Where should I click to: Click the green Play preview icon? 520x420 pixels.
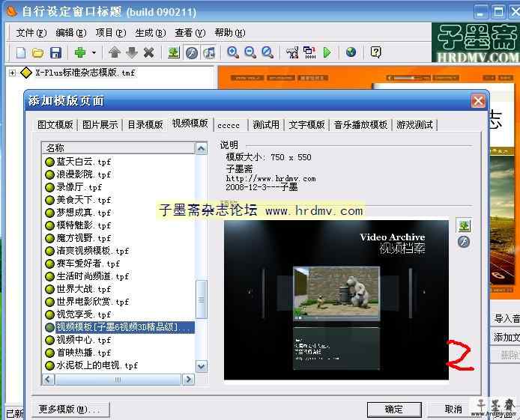327,52
